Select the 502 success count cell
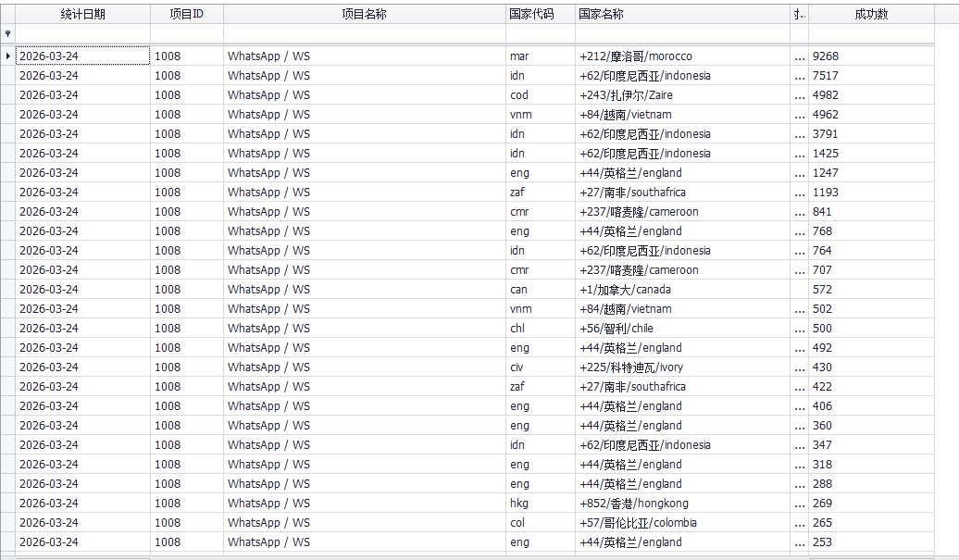 point(871,309)
